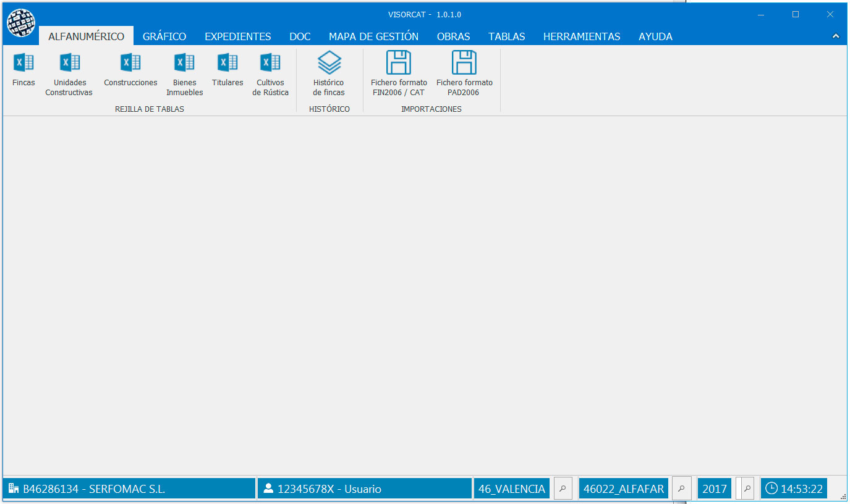Image resolution: width=850 pixels, height=504 pixels.
Task: Click the VISORCAT globe application logo
Action: coord(21,23)
